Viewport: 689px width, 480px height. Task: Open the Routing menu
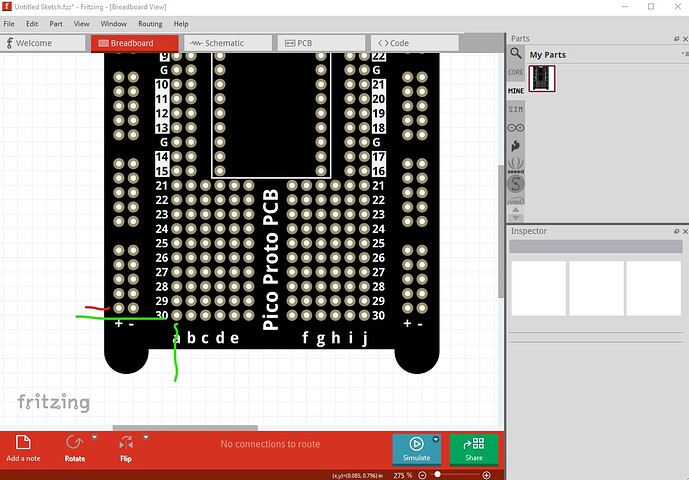tap(150, 24)
